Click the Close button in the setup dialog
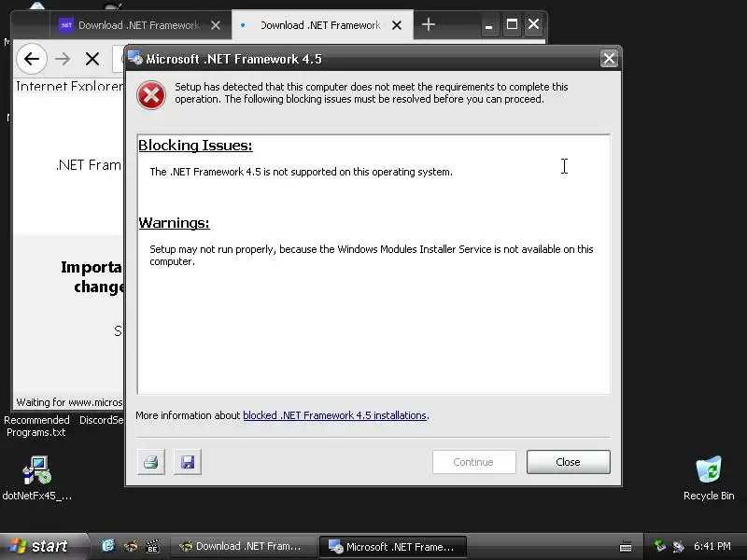 [568, 462]
